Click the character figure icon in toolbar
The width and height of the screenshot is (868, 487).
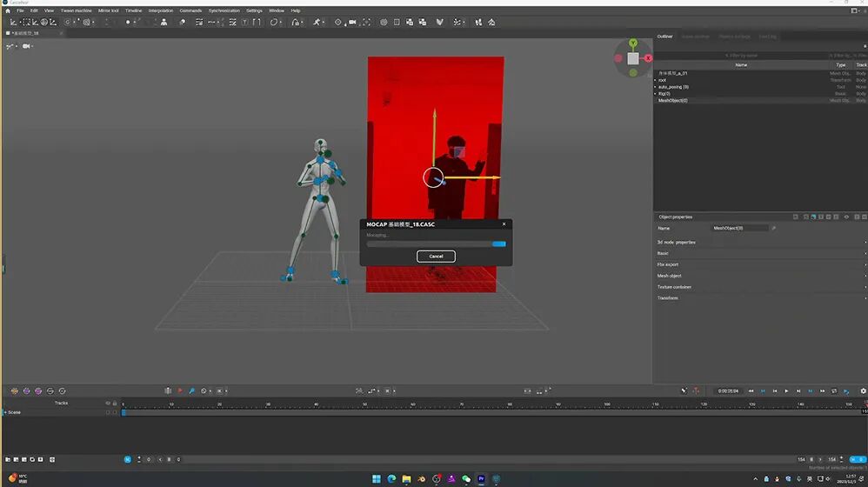pyautogui.click(x=164, y=22)
